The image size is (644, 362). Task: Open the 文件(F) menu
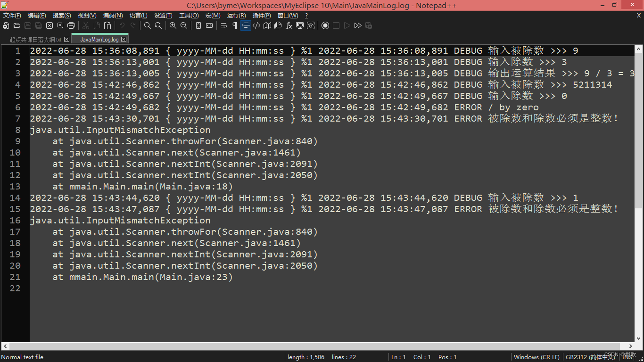12,16
